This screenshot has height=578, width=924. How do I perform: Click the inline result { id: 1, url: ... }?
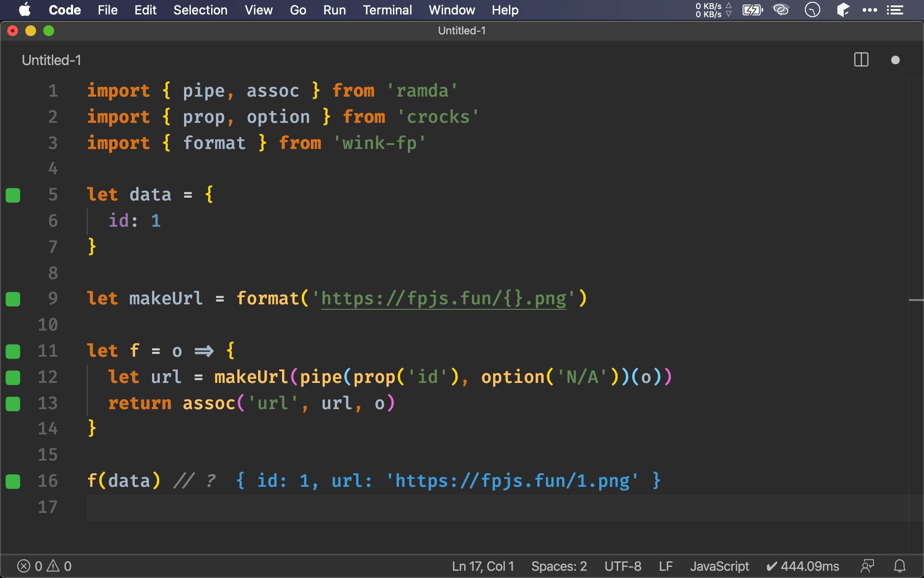[x=448, y=481]
